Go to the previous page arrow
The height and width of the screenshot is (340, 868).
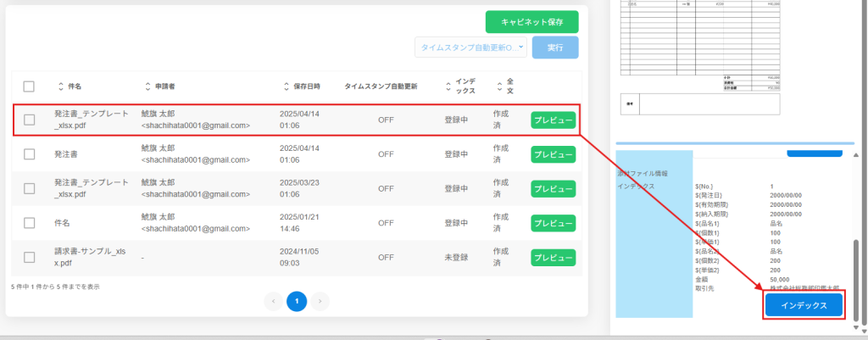(x=273, y=301)
